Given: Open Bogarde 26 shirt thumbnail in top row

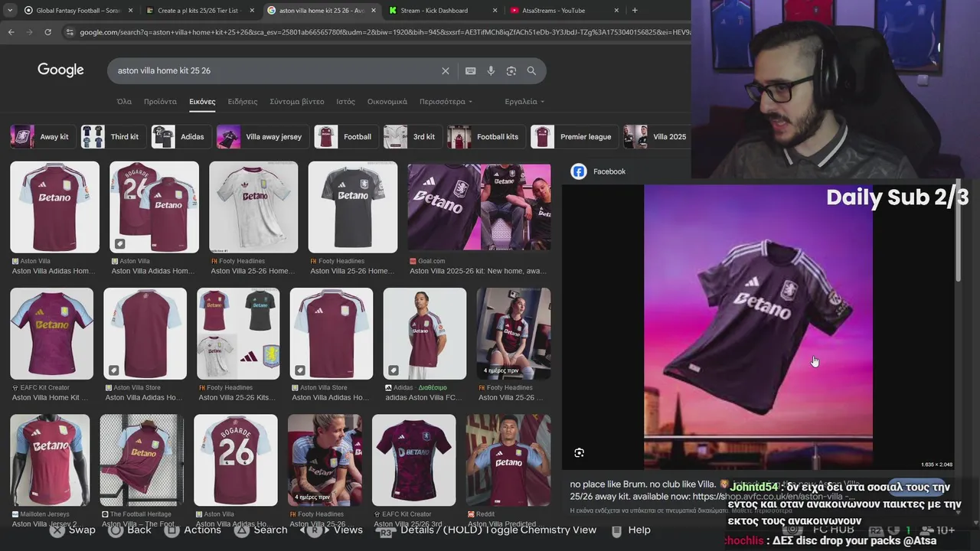Looking at the screenshot, I should point(154,207).
